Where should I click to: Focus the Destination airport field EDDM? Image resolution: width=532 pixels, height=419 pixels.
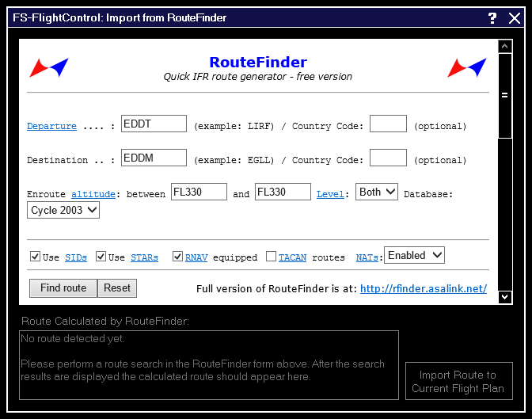pyautogui.click(x=154, y=158)
